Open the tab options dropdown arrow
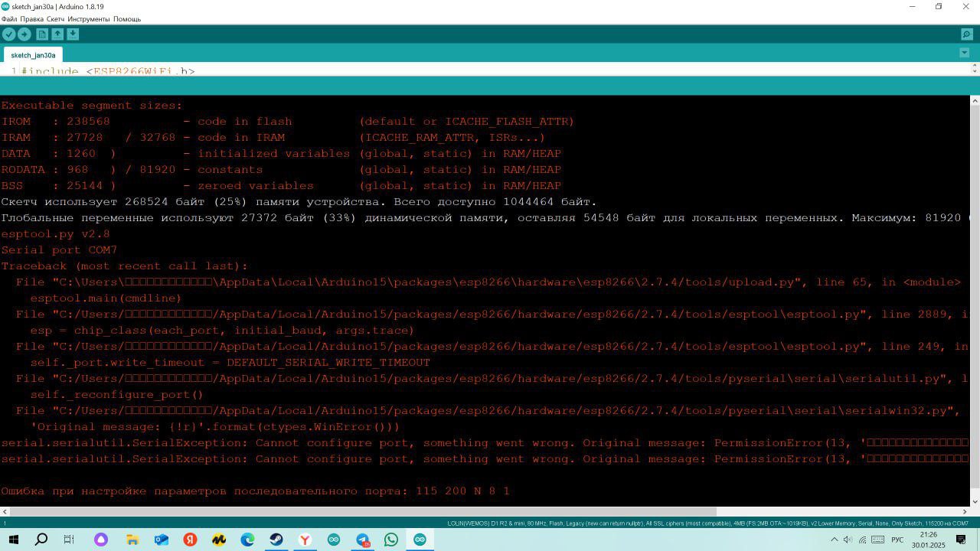Image resolution: width=980 pixels, height=551 pixels. tap(964, 53)
